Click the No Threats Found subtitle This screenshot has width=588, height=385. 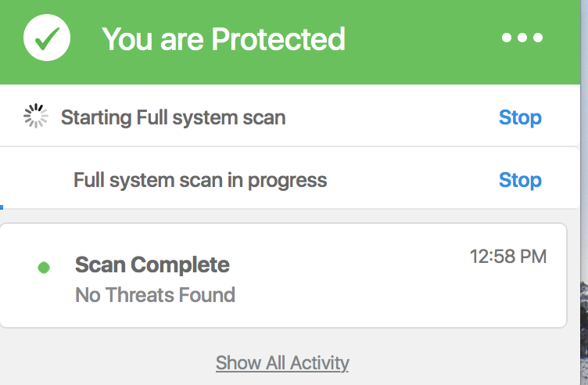click(x=156, y=295)
